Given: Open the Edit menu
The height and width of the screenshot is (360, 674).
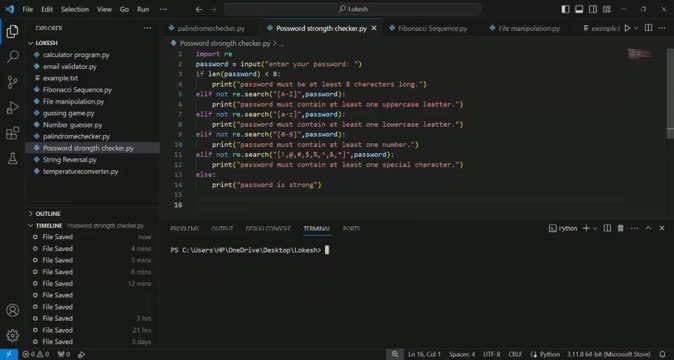Looking at the screenshot, I should pos(47,9).
